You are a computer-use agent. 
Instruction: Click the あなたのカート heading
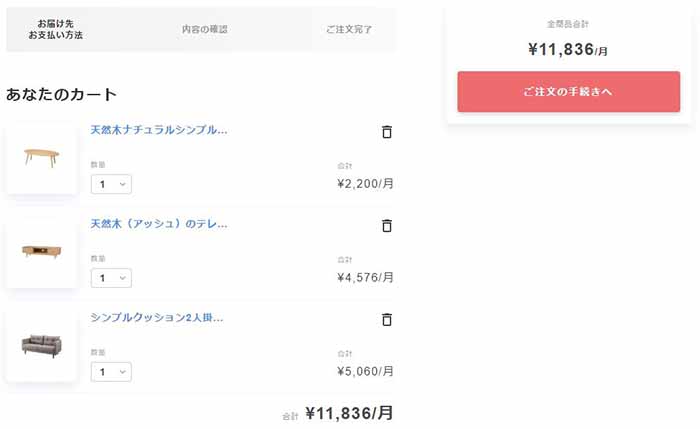[x=61, y=94]
